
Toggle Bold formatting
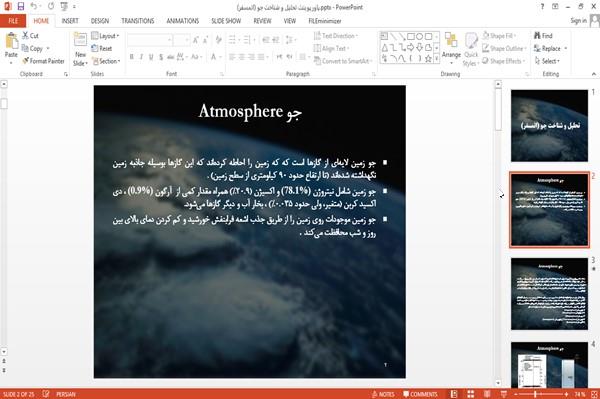tap(132, 57)
